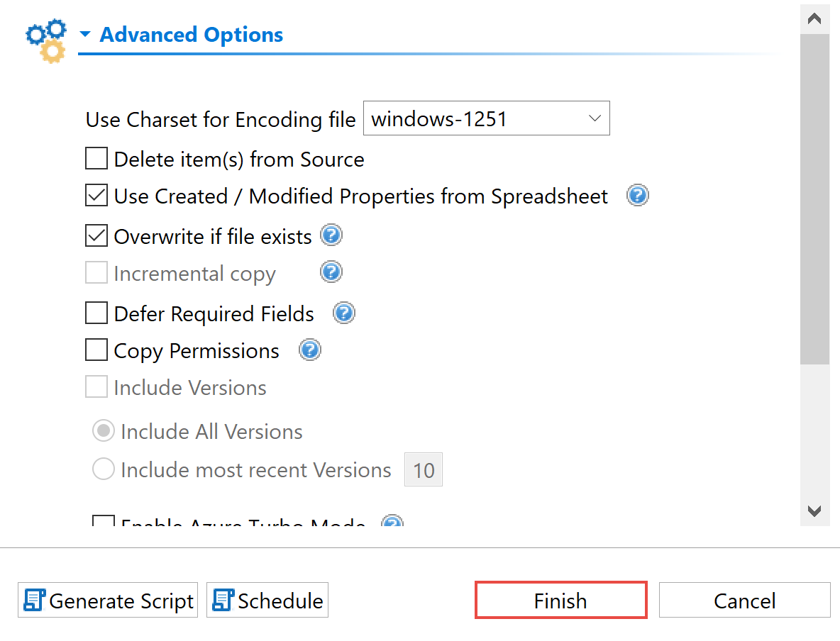Click scrollbar up arrow

click(x=814, y=19)
